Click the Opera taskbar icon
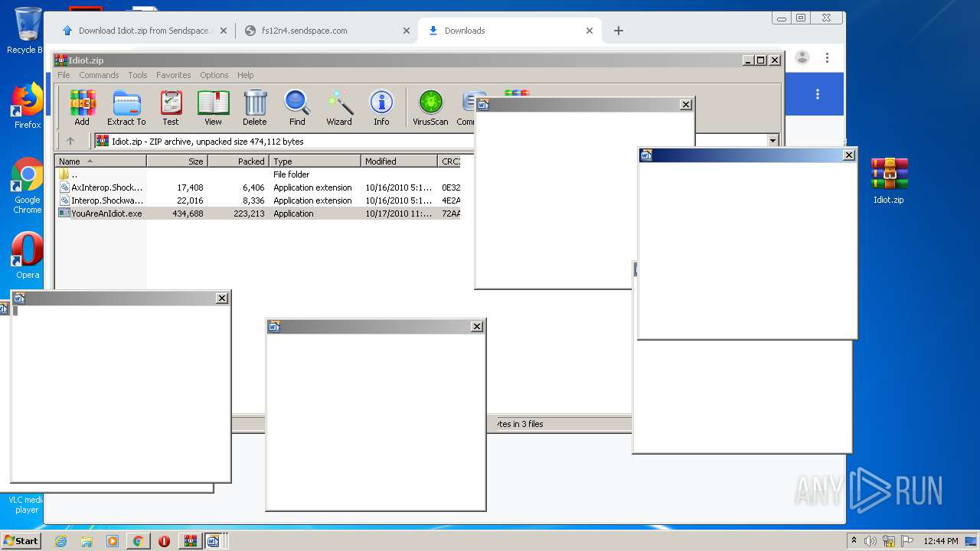Viewport: 980px width, 551px height. 164,541
